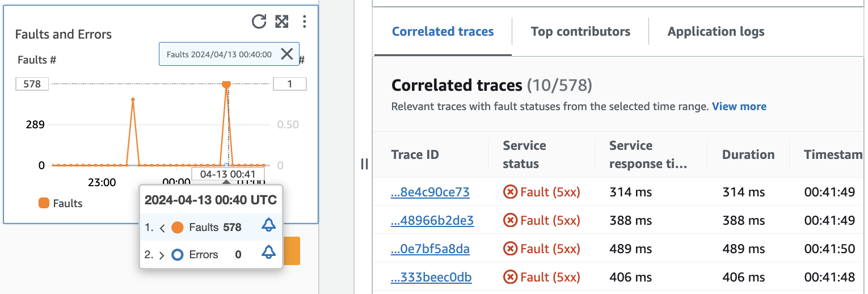Click the View more link

coord(739,106)
